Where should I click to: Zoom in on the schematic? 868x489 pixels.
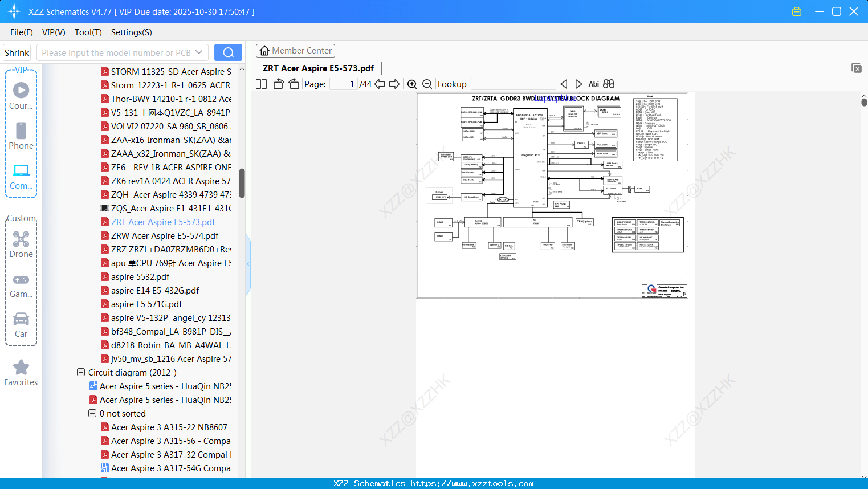[412, 84]
